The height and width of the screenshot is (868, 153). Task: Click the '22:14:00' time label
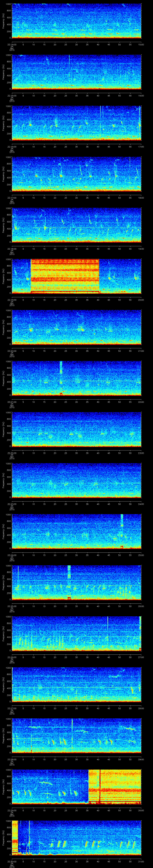click(12, 44)
